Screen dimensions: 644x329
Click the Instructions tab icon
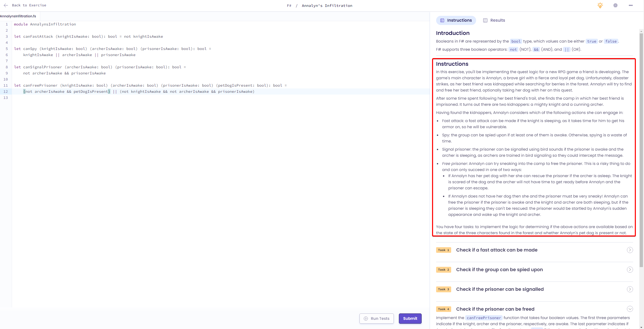pos(442,20)
